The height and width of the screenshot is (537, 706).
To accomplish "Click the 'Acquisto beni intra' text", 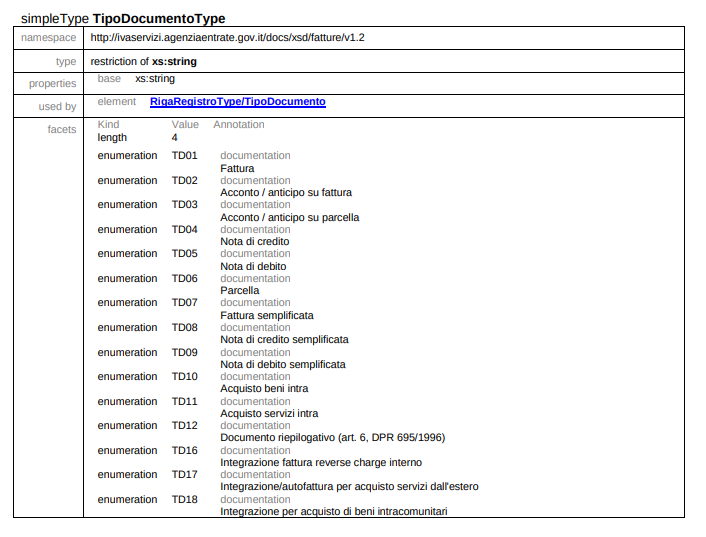I will 264,388.
